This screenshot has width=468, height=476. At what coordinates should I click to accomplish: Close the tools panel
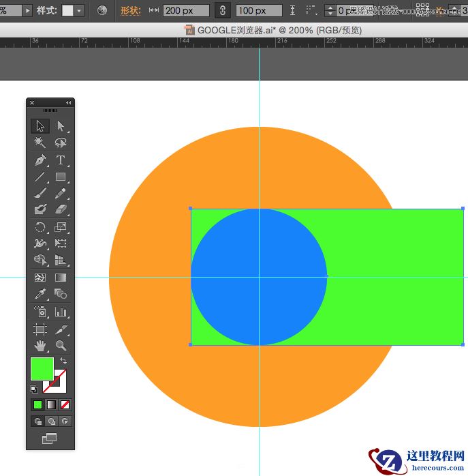pyautogui.click(x=32, y=102)
